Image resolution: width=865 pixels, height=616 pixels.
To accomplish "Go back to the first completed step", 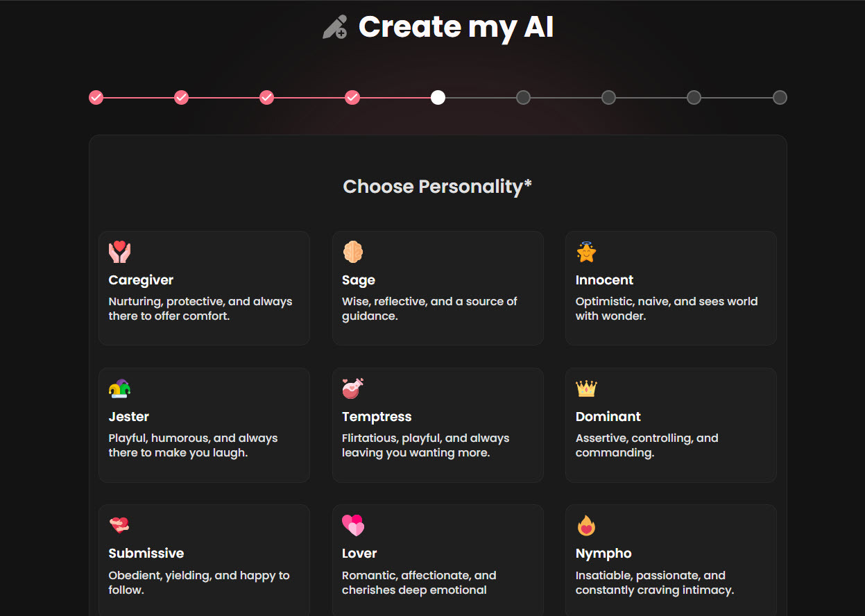I will coord(96,98).
